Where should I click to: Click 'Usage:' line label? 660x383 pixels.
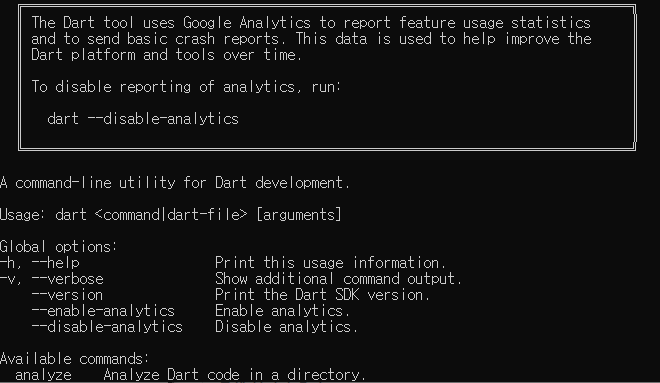(23, 215)
